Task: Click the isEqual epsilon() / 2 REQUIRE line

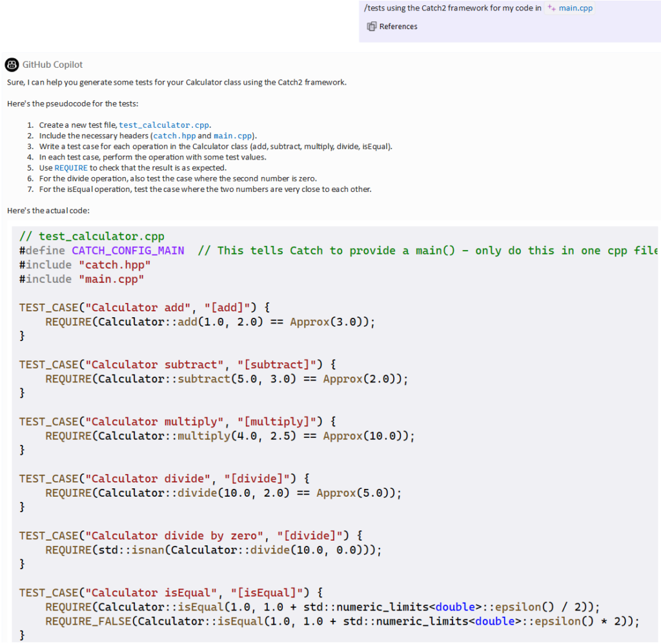Action: point(323,607)
